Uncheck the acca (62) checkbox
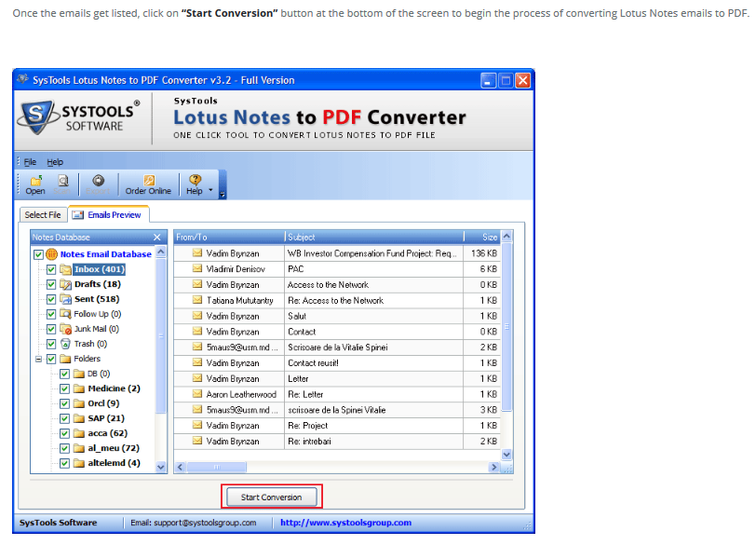The height and width of the screenshot is (545, 756). [x=64, y=433]
